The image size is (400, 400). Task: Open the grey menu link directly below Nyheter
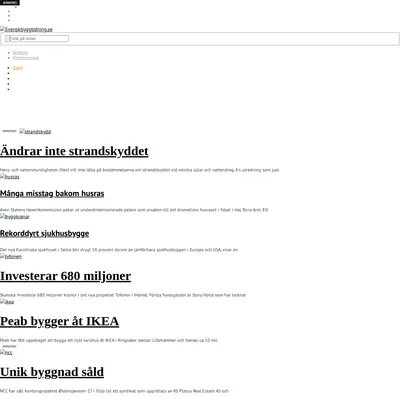pos(26,58)
